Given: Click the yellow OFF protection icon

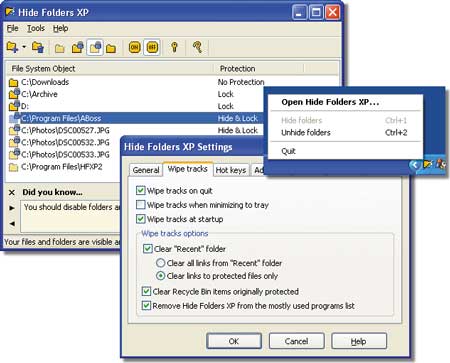Looking at the screenshot, I should pos(152,47).
